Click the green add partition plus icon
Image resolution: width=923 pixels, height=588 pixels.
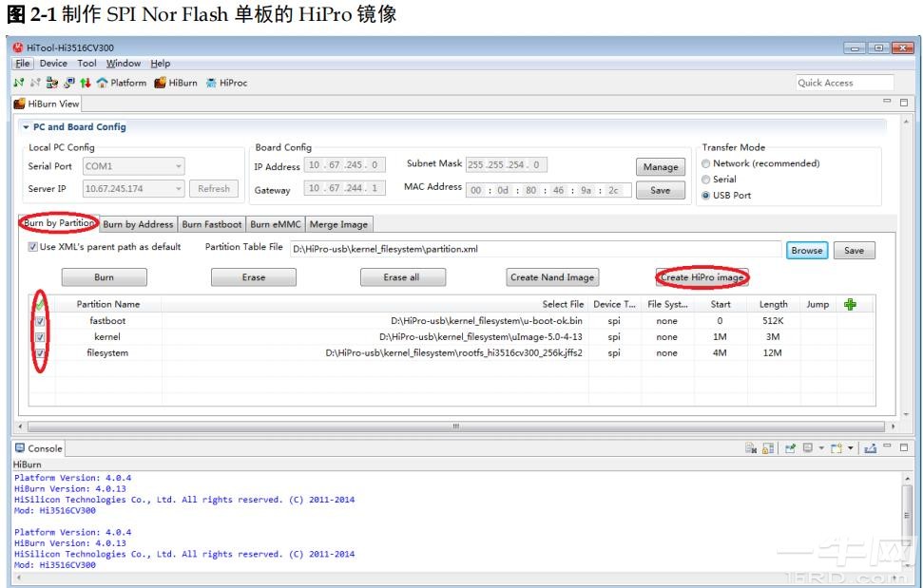tap(850, 304)
